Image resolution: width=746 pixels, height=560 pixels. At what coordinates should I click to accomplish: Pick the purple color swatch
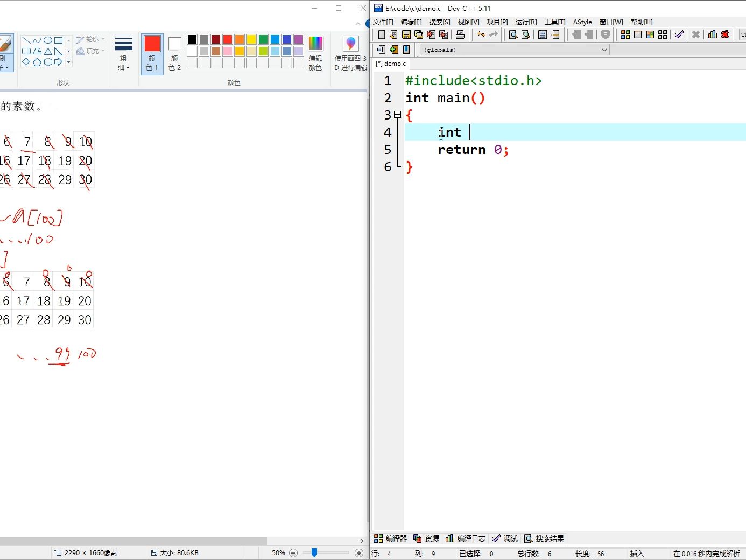pos(299,39)
